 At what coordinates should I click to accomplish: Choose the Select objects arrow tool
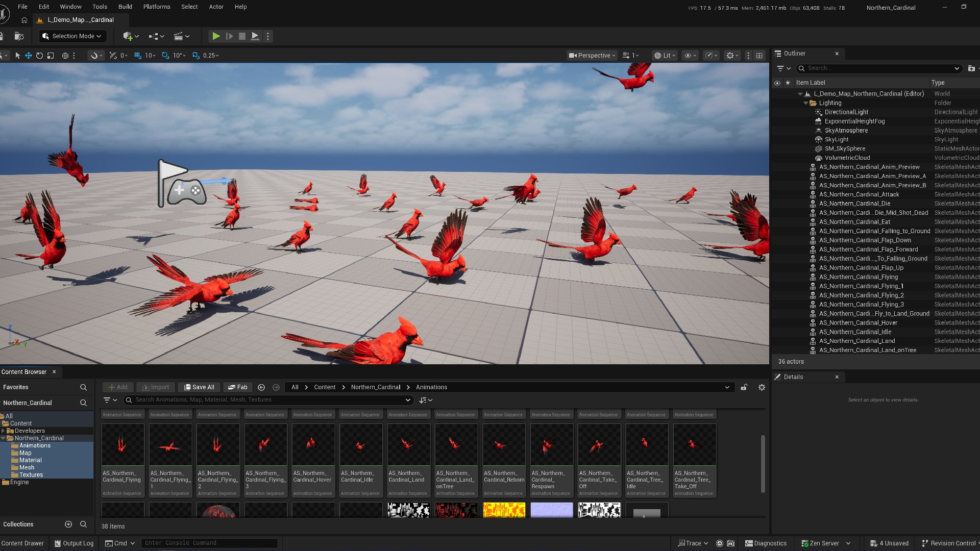(x=17, y=56)
